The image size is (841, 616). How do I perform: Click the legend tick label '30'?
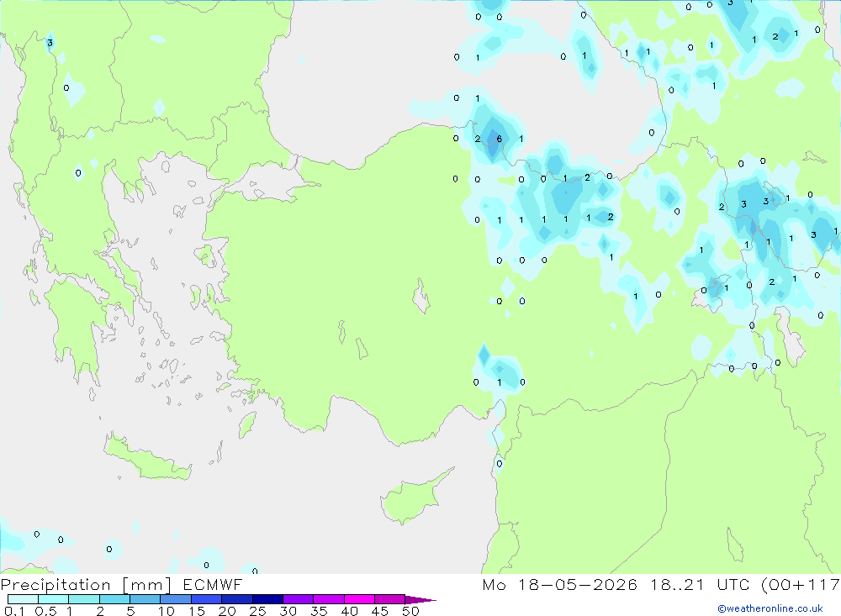tap(288, 611)
